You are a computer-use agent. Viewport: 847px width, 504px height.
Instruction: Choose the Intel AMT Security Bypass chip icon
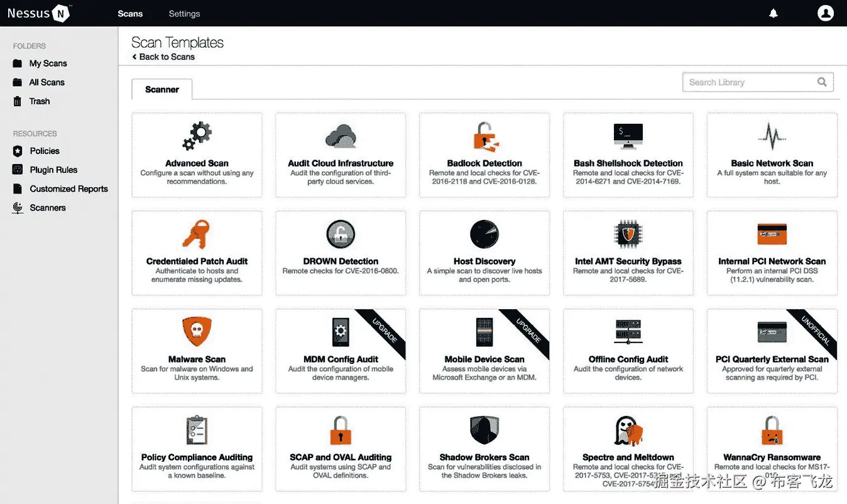(628, 234)
